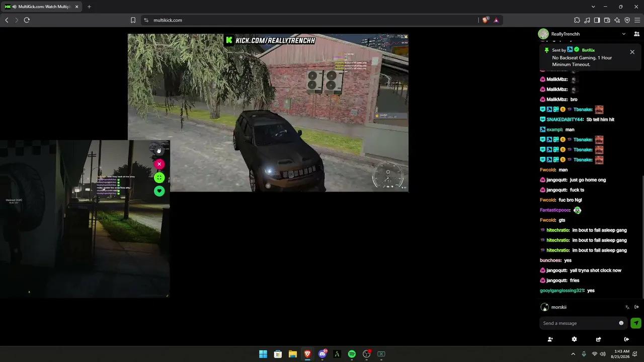Click the green send message button
This screenshot has height=362, width=644.
coord(636,323)
